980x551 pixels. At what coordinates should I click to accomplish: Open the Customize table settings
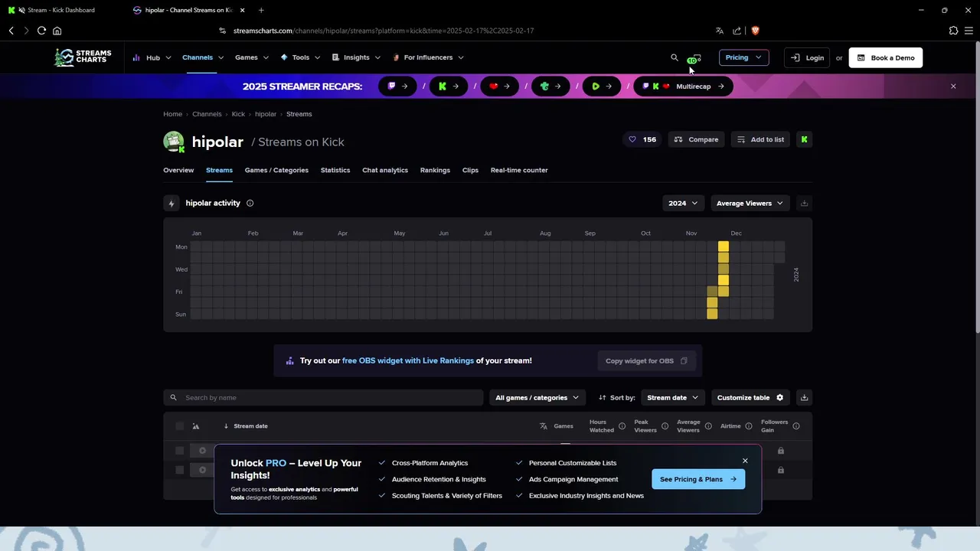pyautogui.click(x=750, y=397)
